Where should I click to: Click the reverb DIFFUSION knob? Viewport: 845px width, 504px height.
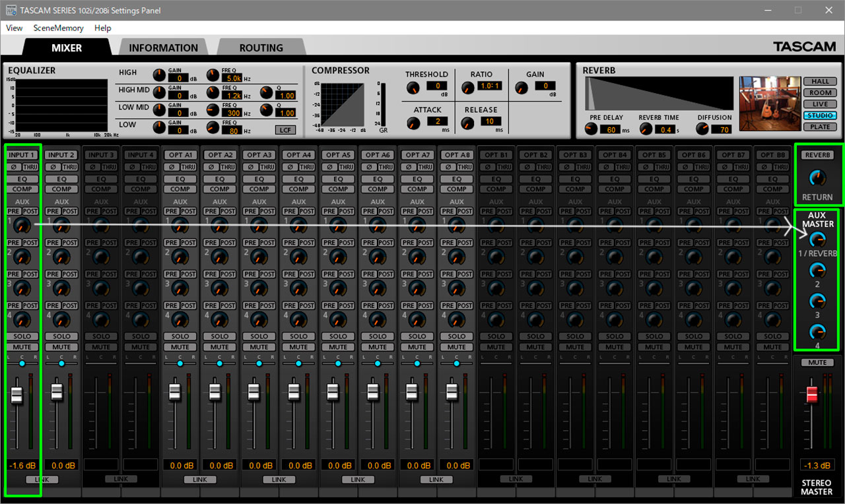[x=704, y=129]
